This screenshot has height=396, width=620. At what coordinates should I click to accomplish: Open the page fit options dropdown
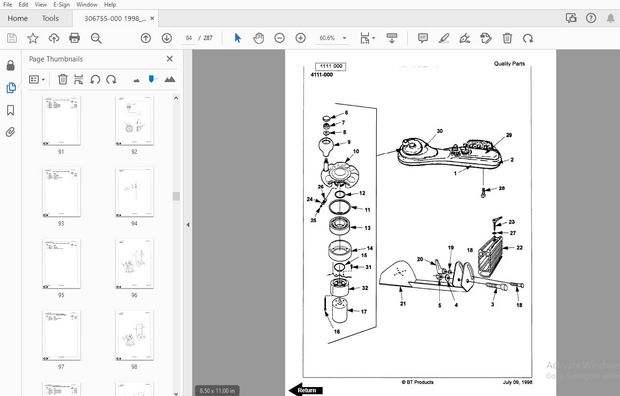(x=367, y=38)
